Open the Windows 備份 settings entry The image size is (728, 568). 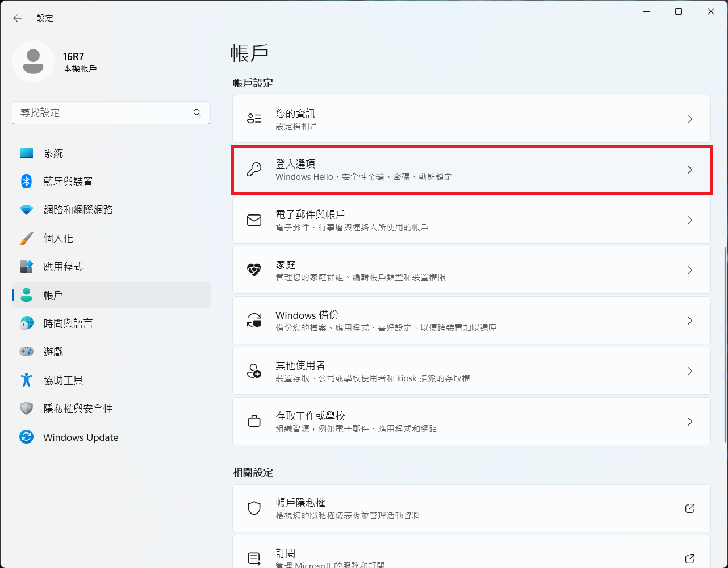coord(471,321)
